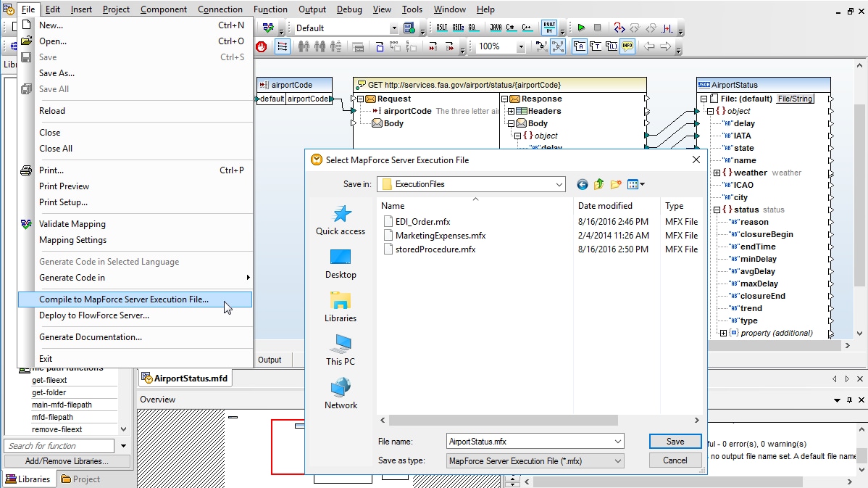Open Libraries location in dialog sidebar
This screenshot has height=488, width=868.
click(341, 307)
